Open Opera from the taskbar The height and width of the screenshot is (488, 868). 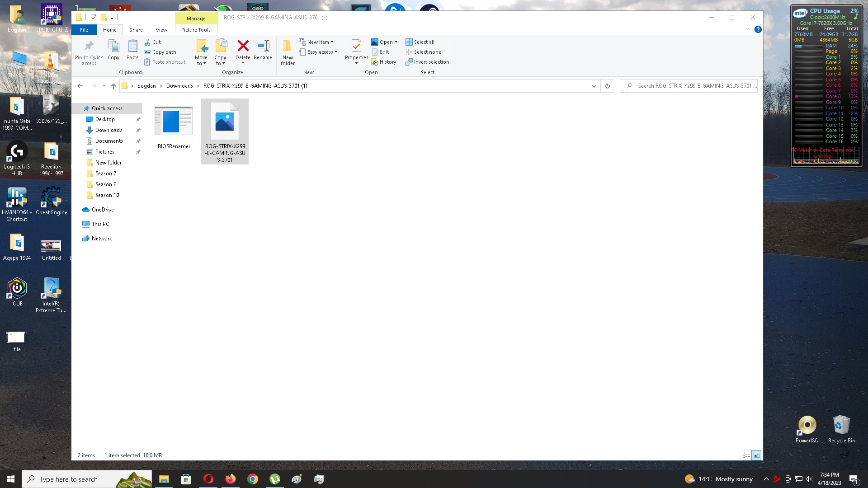click(208, 479)
